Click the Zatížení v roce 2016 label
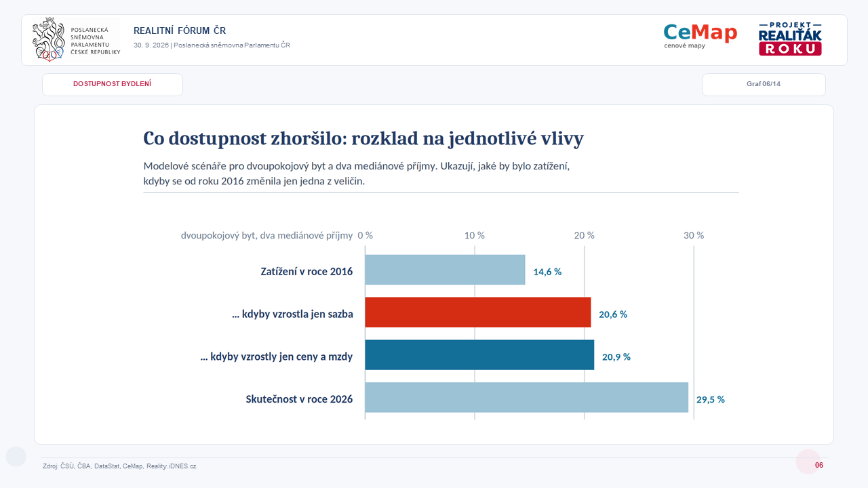 pos(307,271)
